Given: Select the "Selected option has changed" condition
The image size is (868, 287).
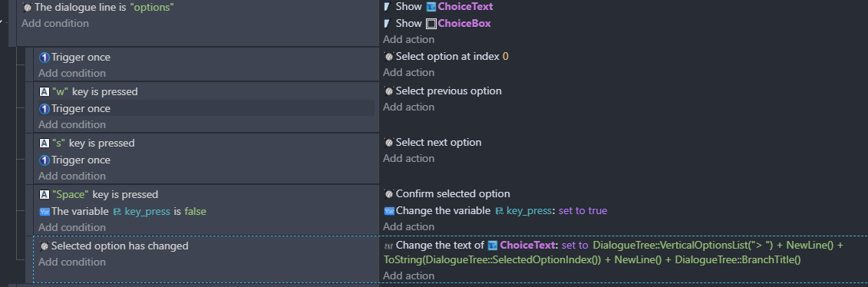Looking at the screenshot, I should pyautogui.click(x=120, y=246).
